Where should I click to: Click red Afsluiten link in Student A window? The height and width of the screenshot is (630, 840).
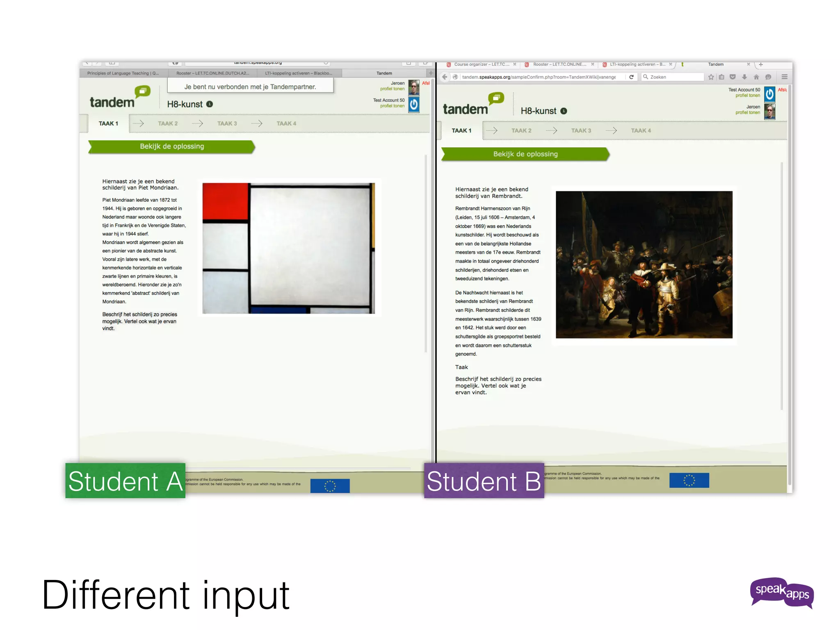[x=426, y=83]
